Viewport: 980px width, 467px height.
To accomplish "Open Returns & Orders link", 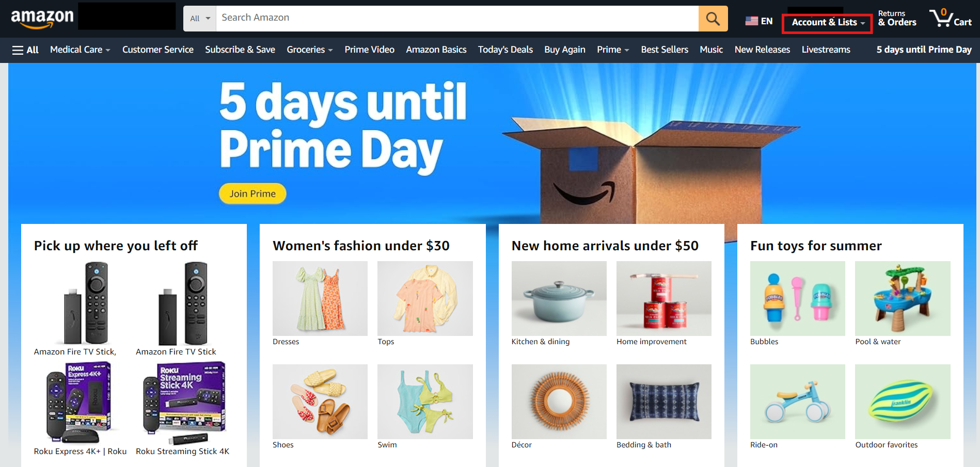I will 897,19.
